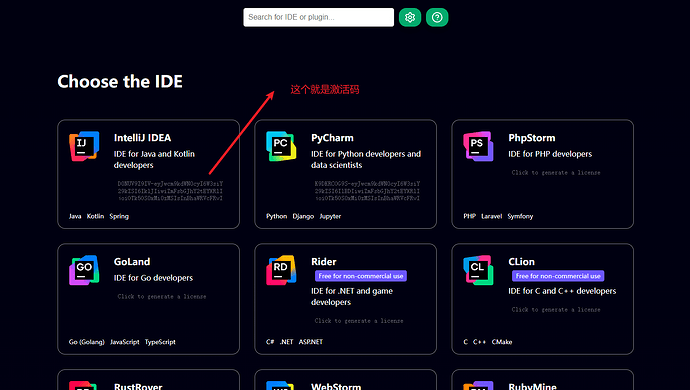Click the CLion logo icon

coord(478,270)
